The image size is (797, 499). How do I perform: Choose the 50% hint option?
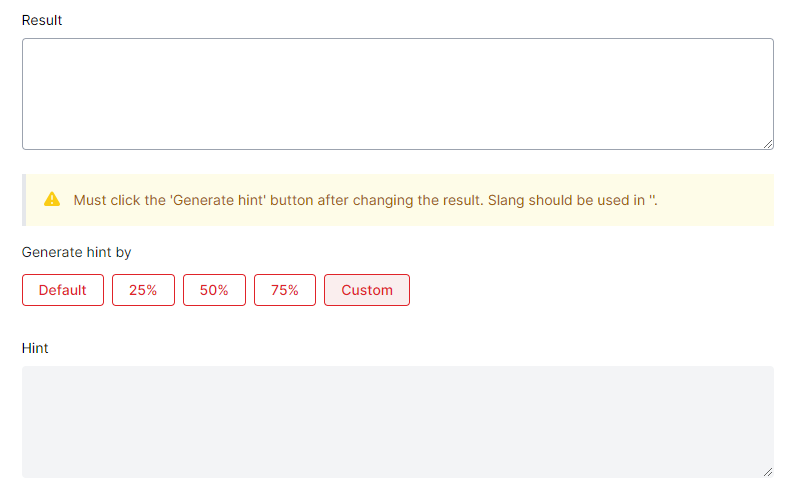click(214, 290)
